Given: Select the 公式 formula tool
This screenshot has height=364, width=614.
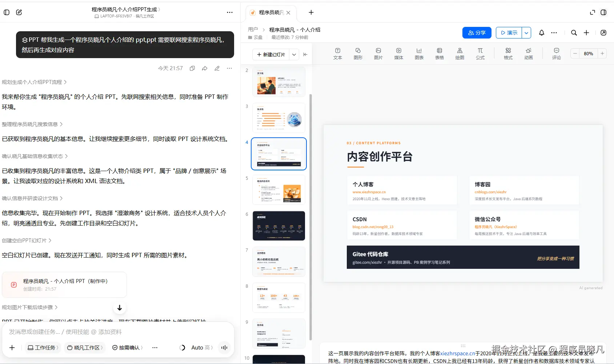Looking at the screenshot, I should tap(480, 54).
